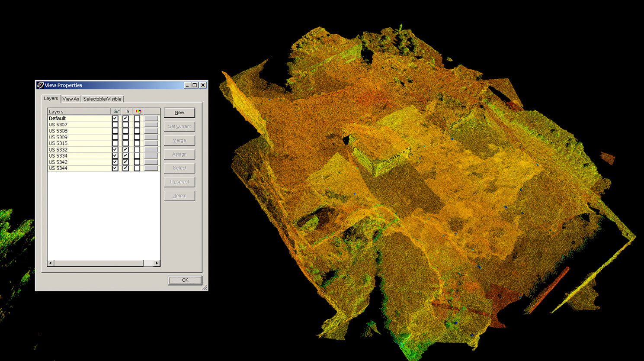This screenshot has height=361, width=644.
Task: Click the New layer button
Action: click(179, 113)
